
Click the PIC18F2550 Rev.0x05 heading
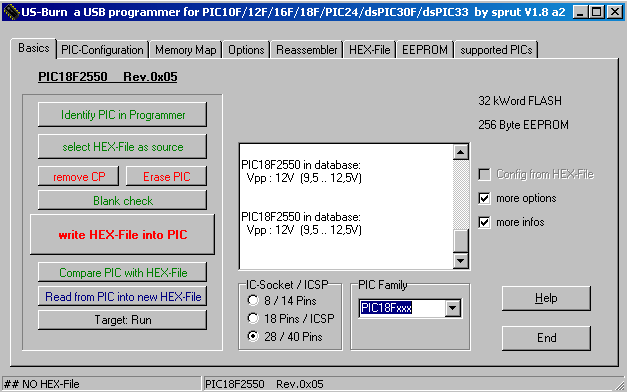[x=108, y=77]
